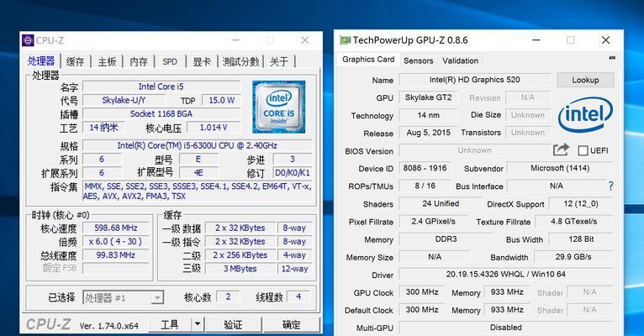Click the GPU-Z app icon in title bar
Viewport: 644px width, 336px height.
coord(345,40)
